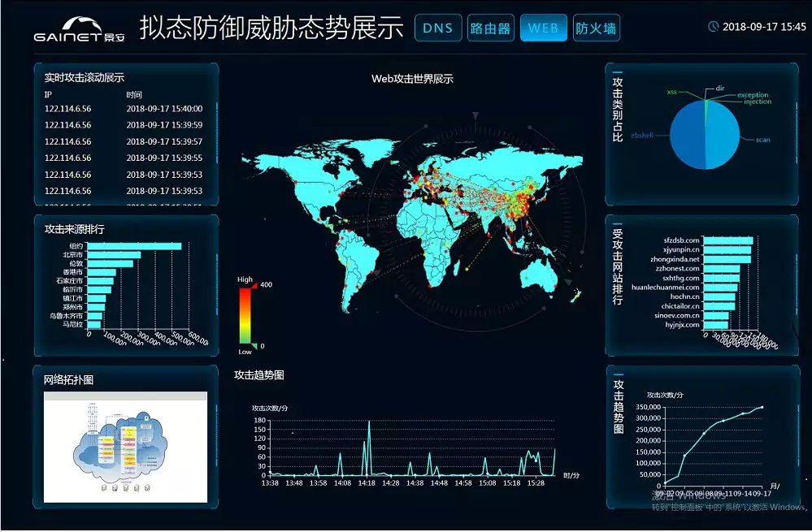The height and width of the screenshot is (532, 812).
Task: Click the clock icon beside the date
Action: pyautogui.click(x=713, y=26)
